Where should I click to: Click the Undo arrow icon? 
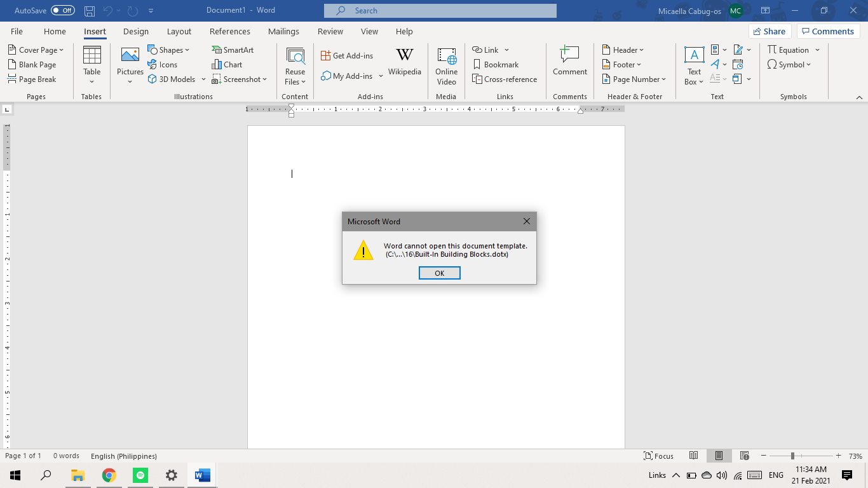point(107,11)
